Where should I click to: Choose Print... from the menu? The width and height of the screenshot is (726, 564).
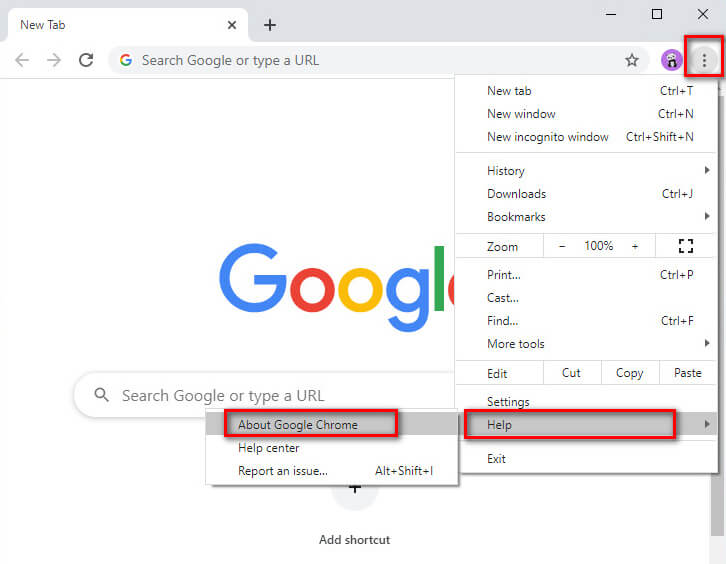586,275
